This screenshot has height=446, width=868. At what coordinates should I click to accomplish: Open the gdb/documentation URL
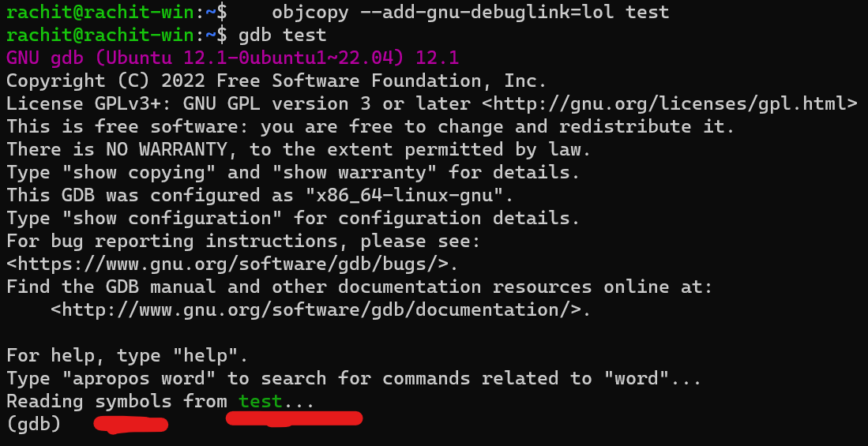(x=321, y=309)
